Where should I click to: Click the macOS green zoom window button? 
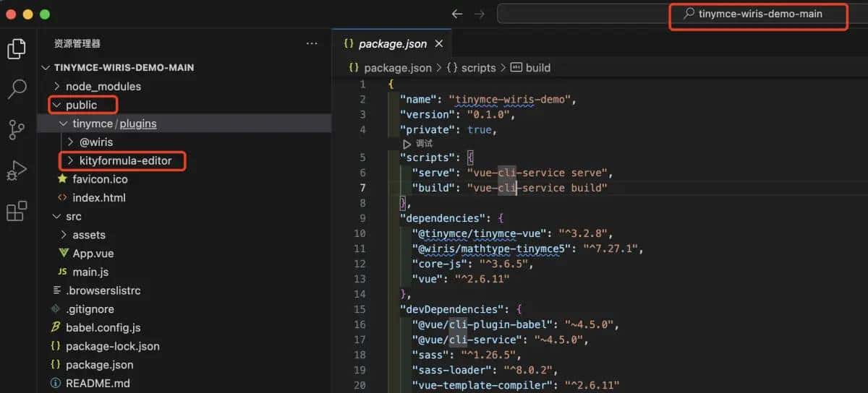[x=45, y=14]
